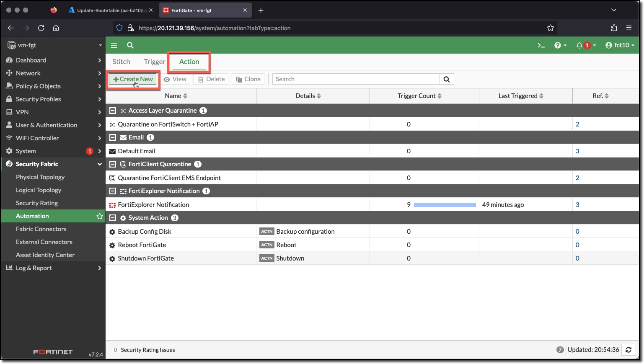This screenshot has height=364, width=644.
Task: Reload the page in browser
Action: 41,28
